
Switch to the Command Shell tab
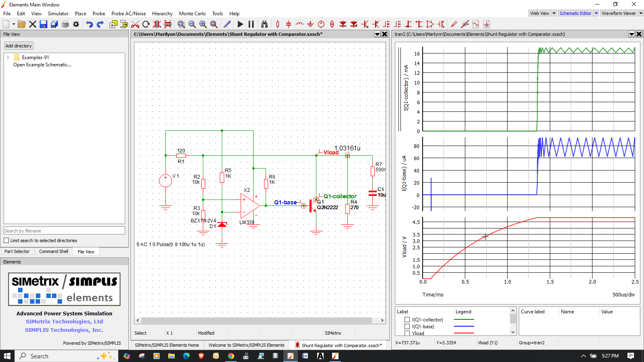54,251
